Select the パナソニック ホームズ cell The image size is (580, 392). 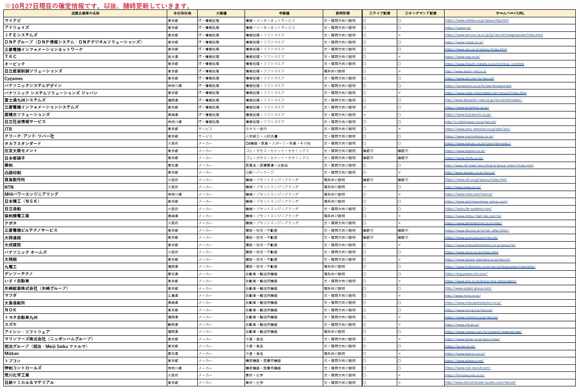pos(85,252)
